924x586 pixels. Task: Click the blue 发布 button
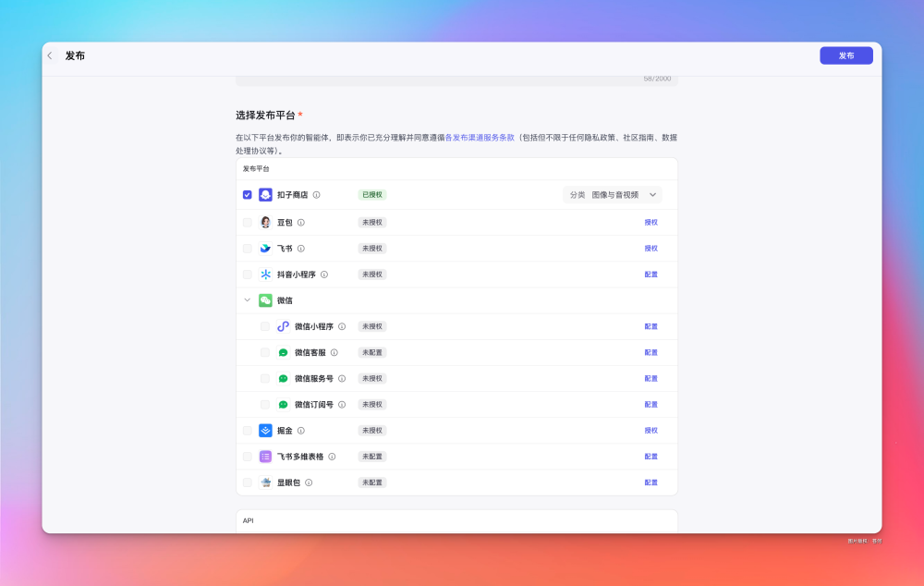click(x=846, y=55)
